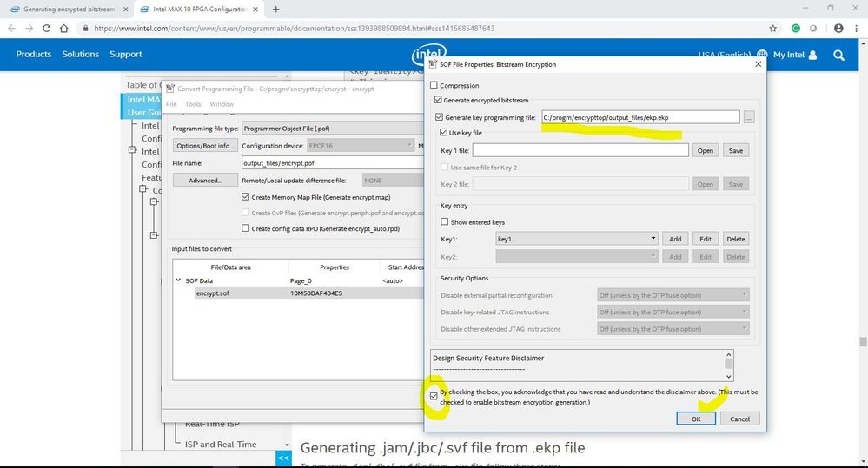Click the blue double-arrow collapse sidebar button

[x=283, y=458]
